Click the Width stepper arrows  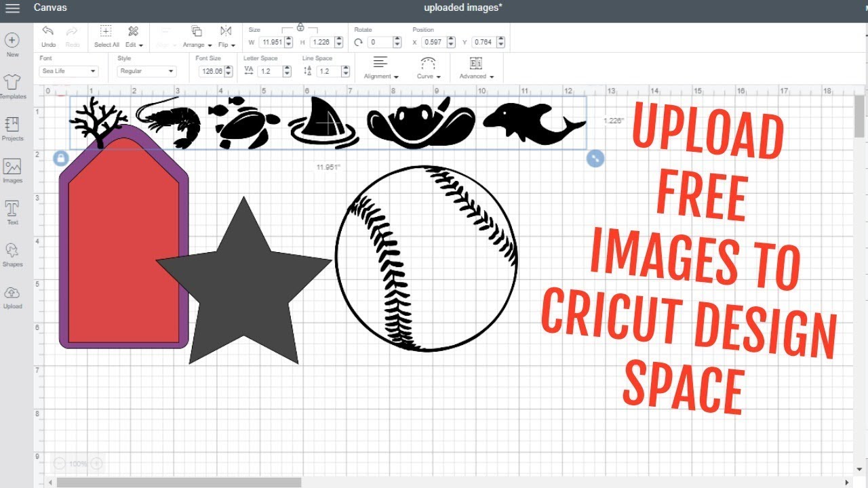tap(289, 42)
